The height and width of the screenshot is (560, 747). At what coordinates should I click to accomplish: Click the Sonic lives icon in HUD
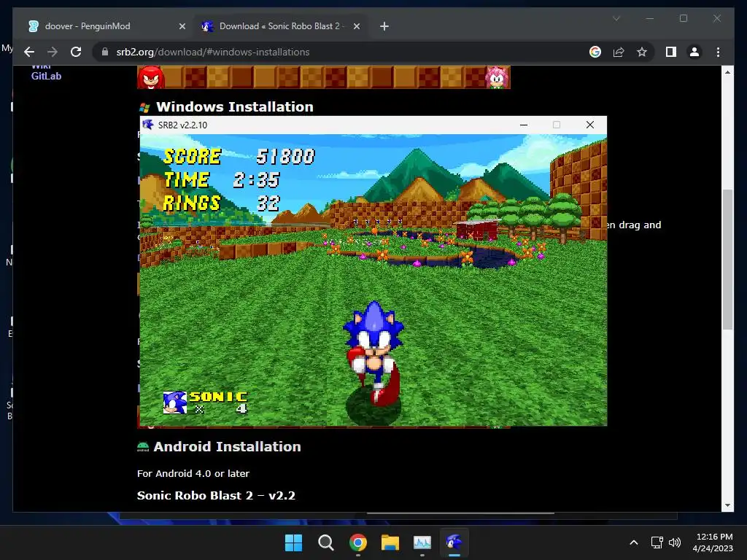coord(175,402)
